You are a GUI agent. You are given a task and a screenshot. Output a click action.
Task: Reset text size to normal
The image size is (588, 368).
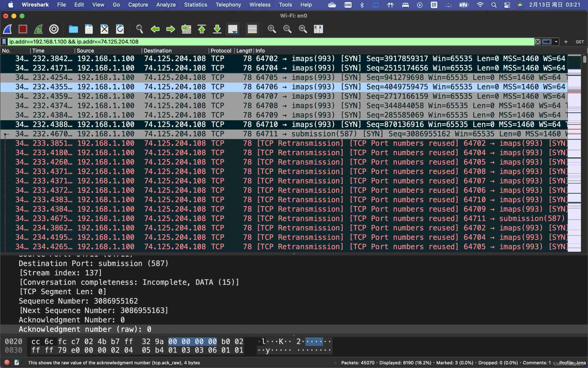pyautogui.click(x=303, y=29)
